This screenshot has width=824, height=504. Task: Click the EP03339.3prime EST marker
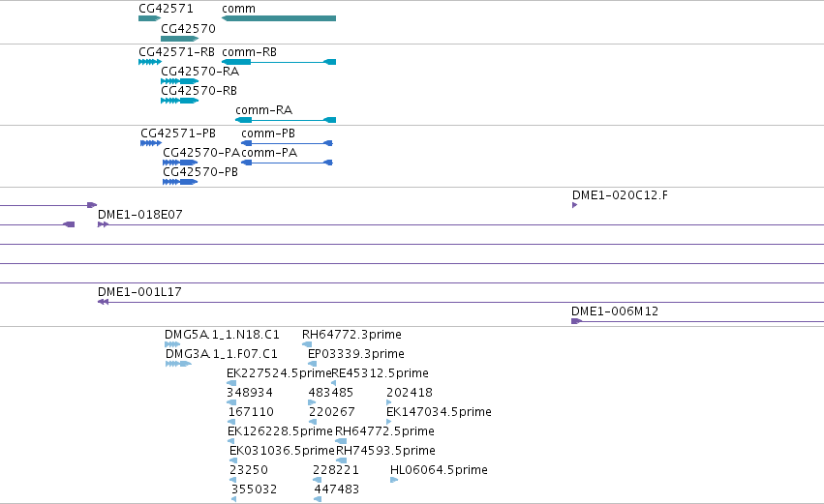pyautogui.click(x=312, y=365)
